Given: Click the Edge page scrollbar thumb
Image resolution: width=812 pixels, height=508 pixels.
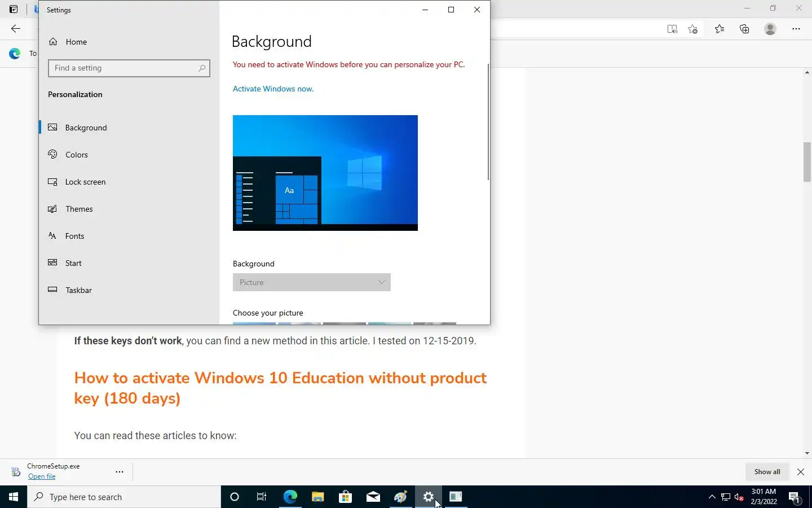Looking at the screenshot, I should coord(807,162).
